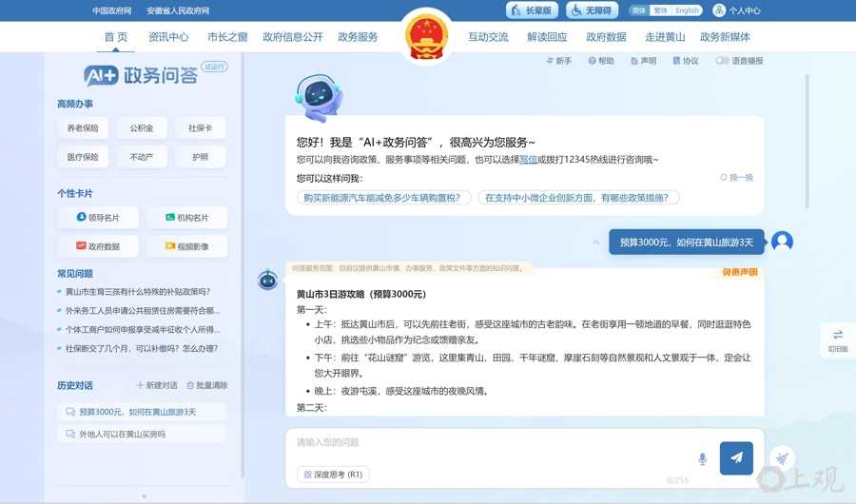The image size is (856, 504).
Task: Click the broom clear-chat icon
Action: pyautogui.click(x=781, y=457)
